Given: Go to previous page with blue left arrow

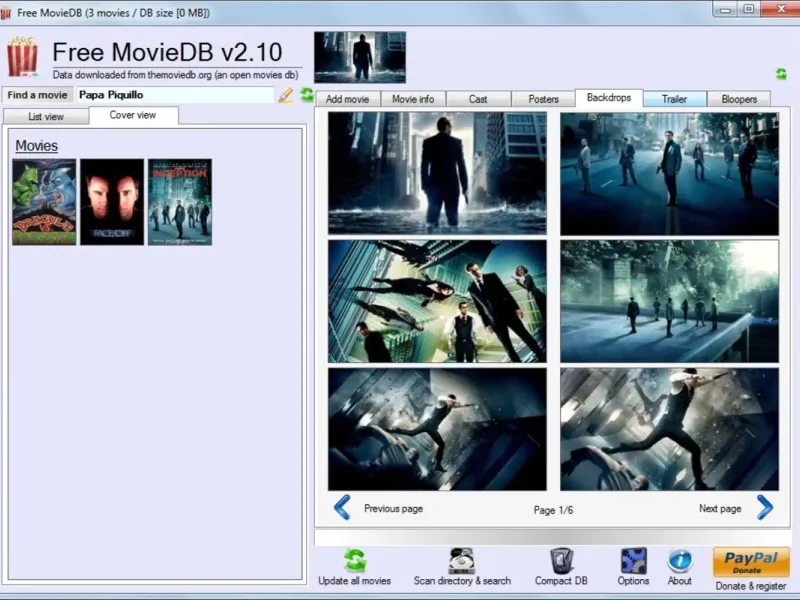Looking at the screenshot, I should click(x=342, y=507).
